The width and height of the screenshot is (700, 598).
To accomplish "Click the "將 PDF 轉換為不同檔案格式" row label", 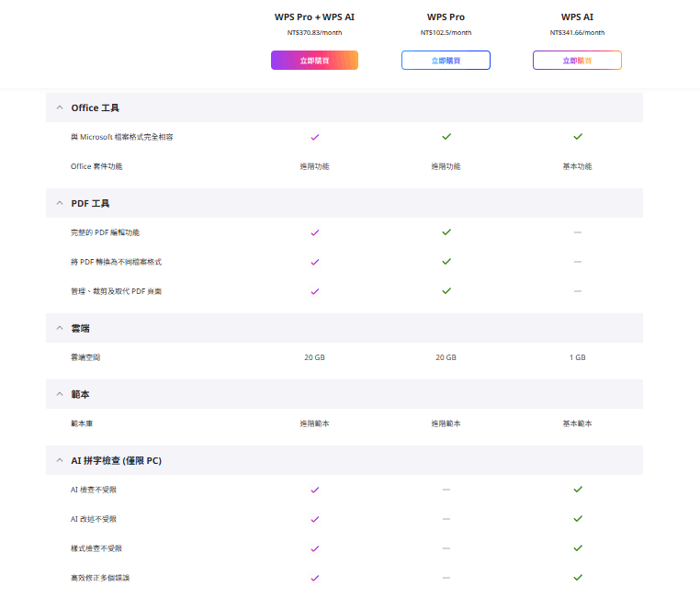I will [116, 262].
